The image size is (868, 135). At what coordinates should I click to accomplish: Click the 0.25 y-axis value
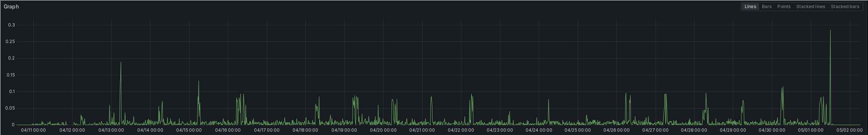tap(10, 42)
